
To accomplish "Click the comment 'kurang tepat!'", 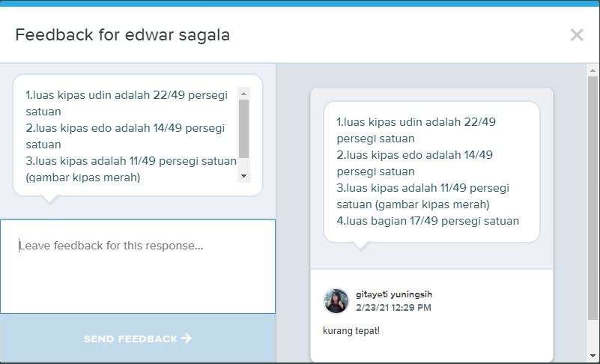I will pos(351,331).
